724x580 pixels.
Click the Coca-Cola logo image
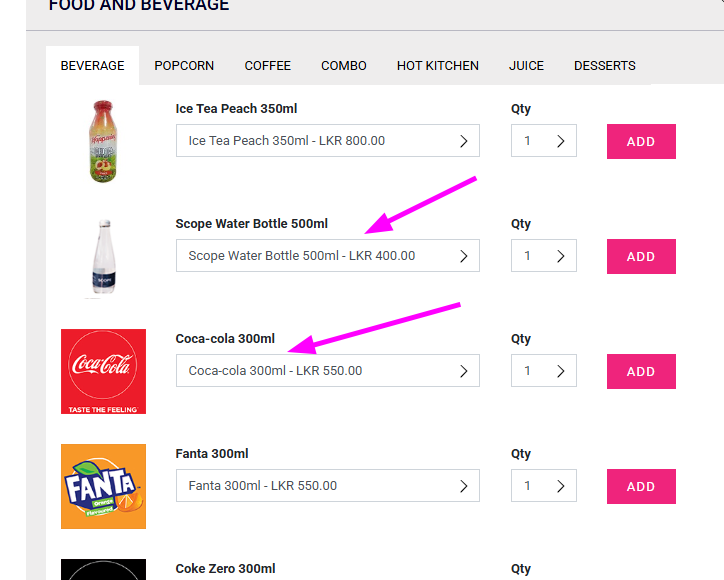[x=103, y=371]
